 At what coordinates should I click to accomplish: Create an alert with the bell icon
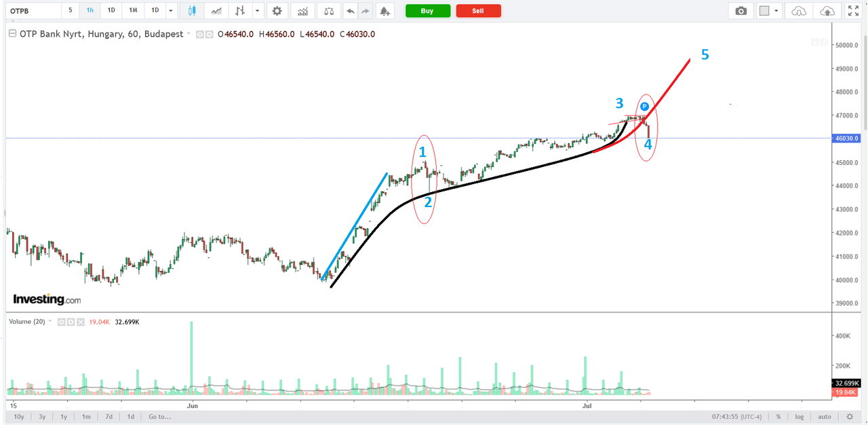(x=384, y=11)
